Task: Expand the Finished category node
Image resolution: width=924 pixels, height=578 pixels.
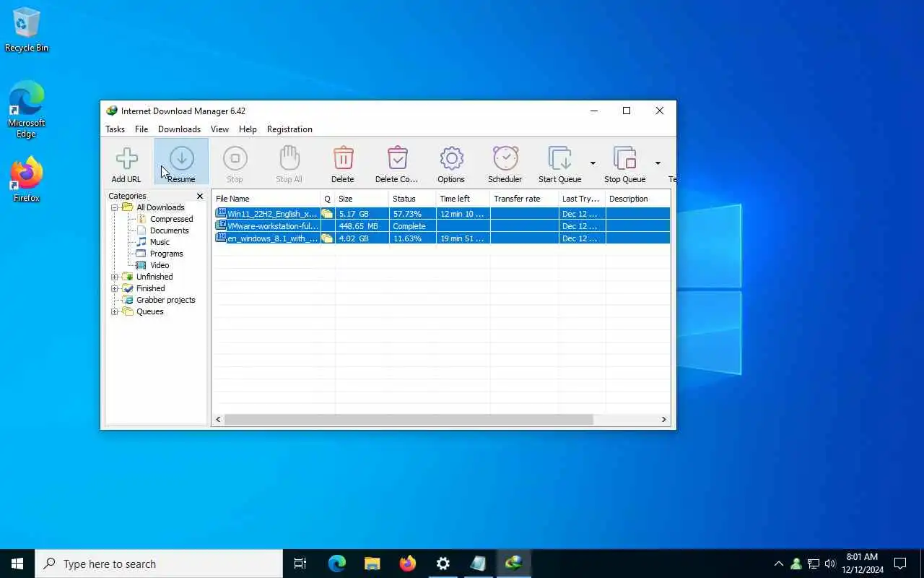Action: pyautogui.click(x=115, y=288)
